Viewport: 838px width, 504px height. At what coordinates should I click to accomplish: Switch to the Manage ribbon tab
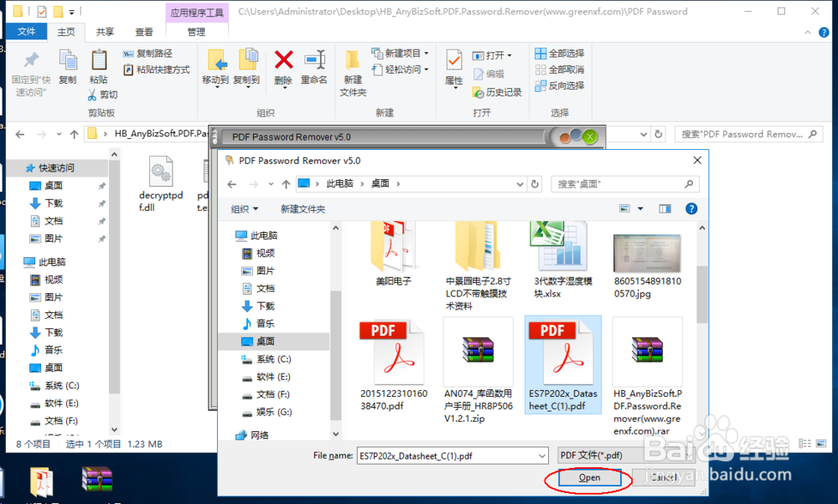[196, 32]
